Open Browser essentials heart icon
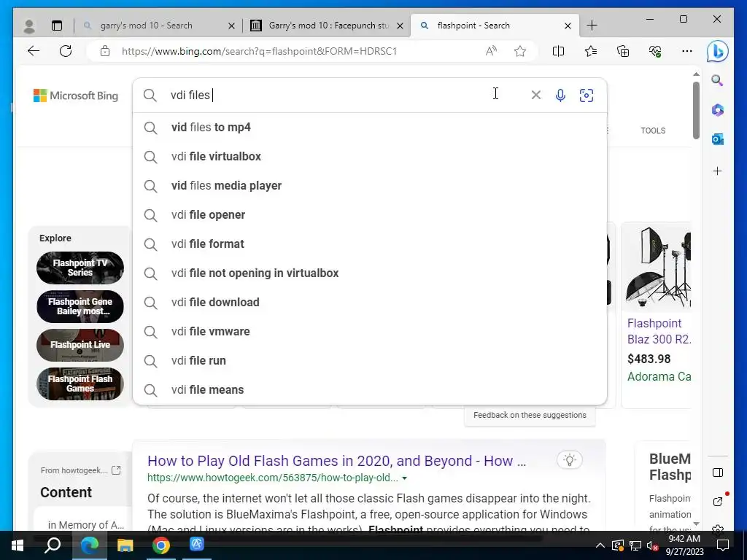Image resolution: width=747 pixels, height=560 pixels. 655,51
